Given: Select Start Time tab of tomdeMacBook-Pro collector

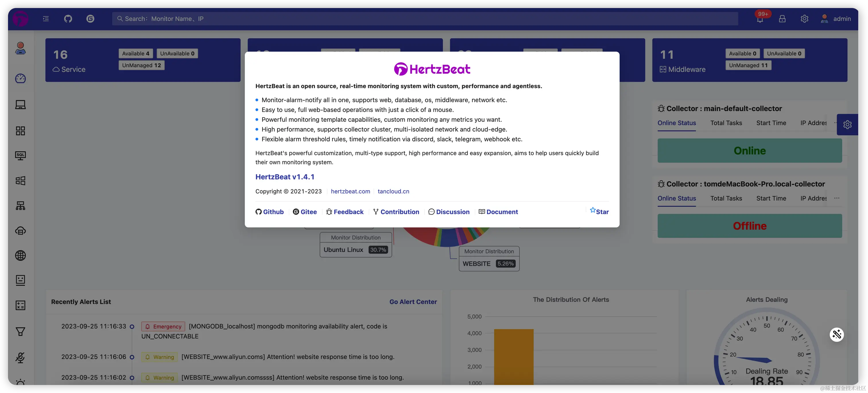Looking at the screenshot, I should tap(771, 199).
